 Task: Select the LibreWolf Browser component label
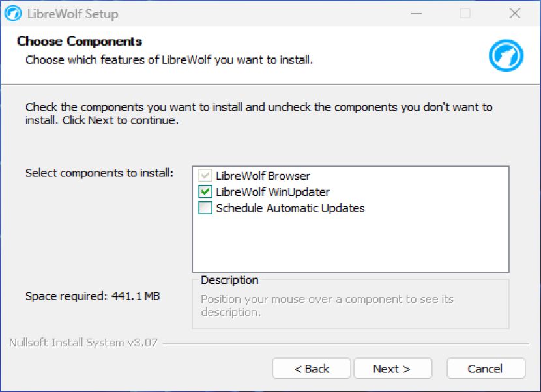pos(263,176)
